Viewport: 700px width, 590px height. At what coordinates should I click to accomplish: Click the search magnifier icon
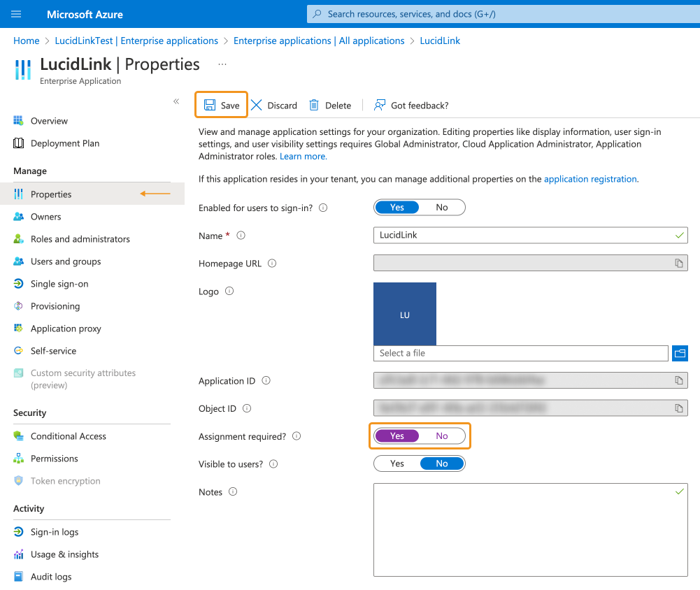[x=317, y=14]
